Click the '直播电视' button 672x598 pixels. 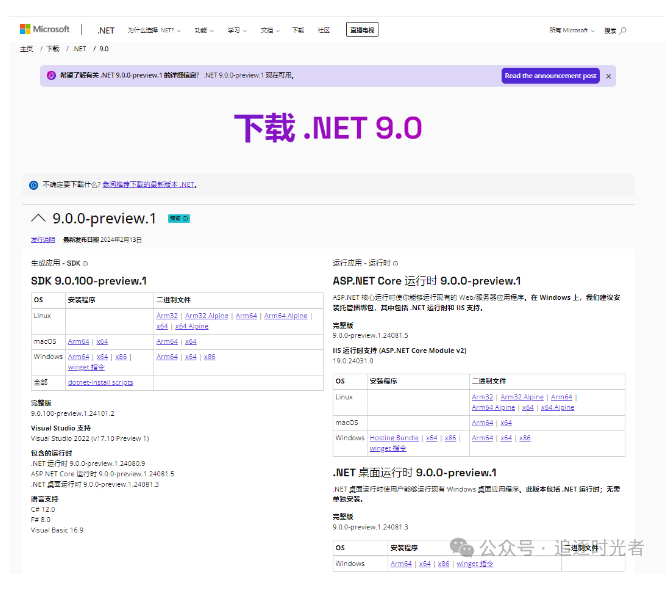362,30
